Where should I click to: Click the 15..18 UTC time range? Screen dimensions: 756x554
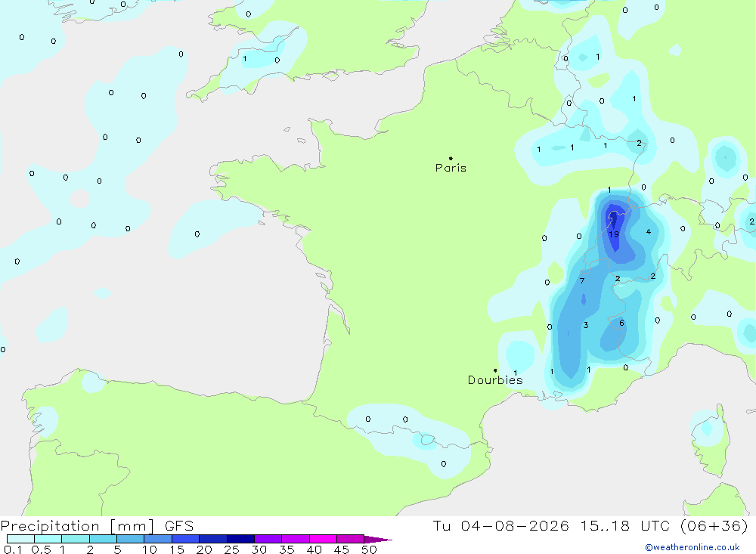coord(627,526)
